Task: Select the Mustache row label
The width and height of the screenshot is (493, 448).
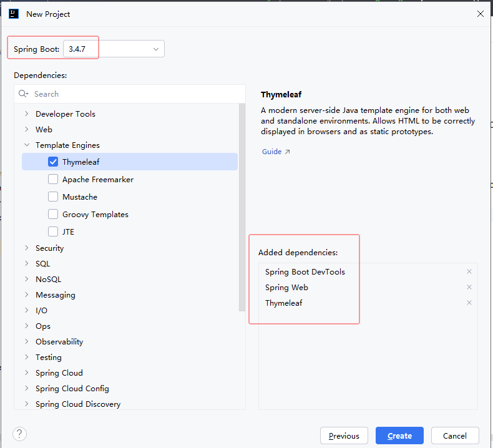Action: click(x=80, y=197)
